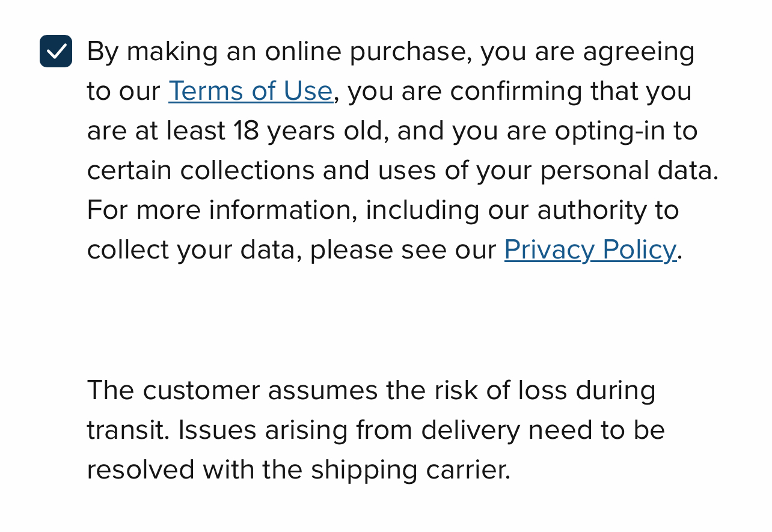Open the Terms of Use link

[250, 91]
